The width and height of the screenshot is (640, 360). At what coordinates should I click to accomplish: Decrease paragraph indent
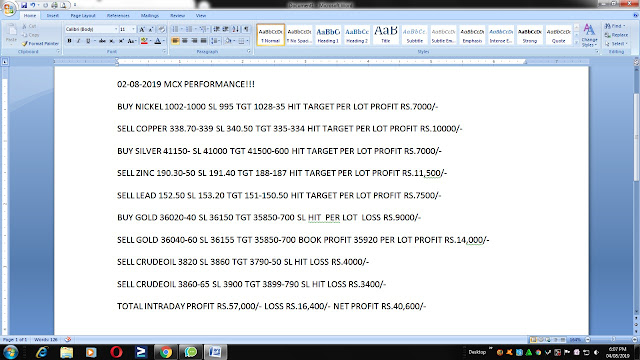(x=216, y=29)
